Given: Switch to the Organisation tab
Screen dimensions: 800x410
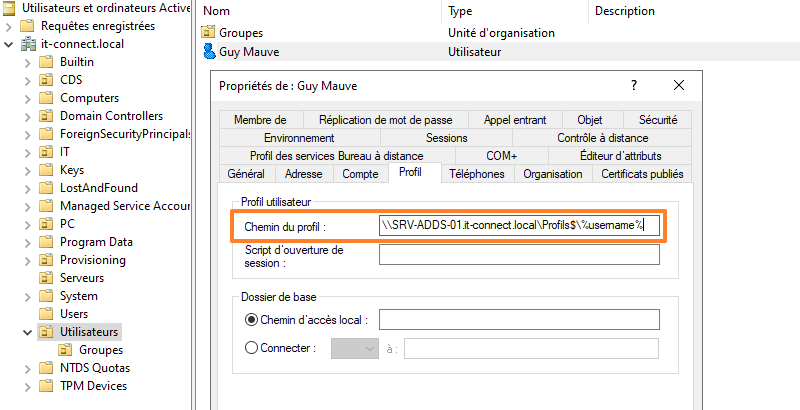Looking at the screenshot, I should [x=553, y=174].
